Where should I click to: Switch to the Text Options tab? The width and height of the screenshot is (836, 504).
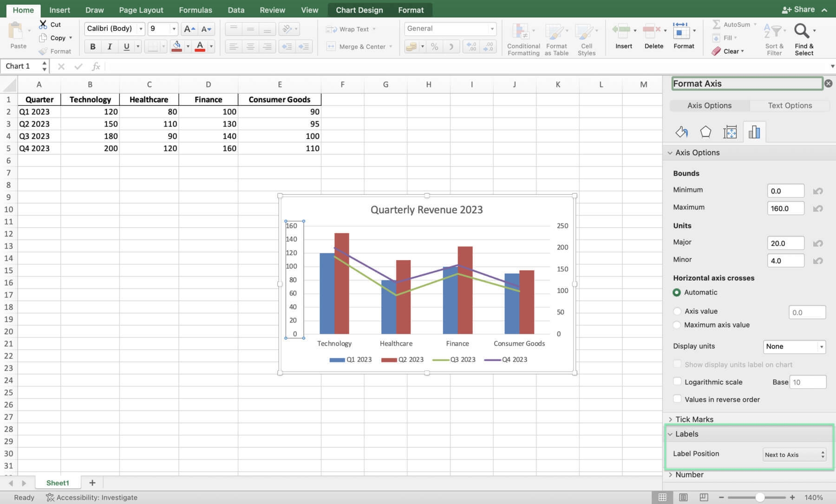pyautogui.click(x=790, y=105)
